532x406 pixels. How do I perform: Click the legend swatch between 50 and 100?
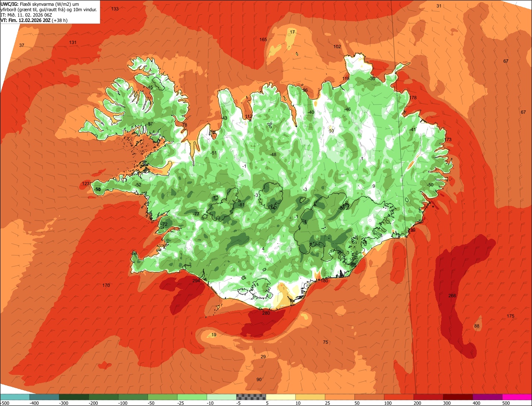coord(369,397)
